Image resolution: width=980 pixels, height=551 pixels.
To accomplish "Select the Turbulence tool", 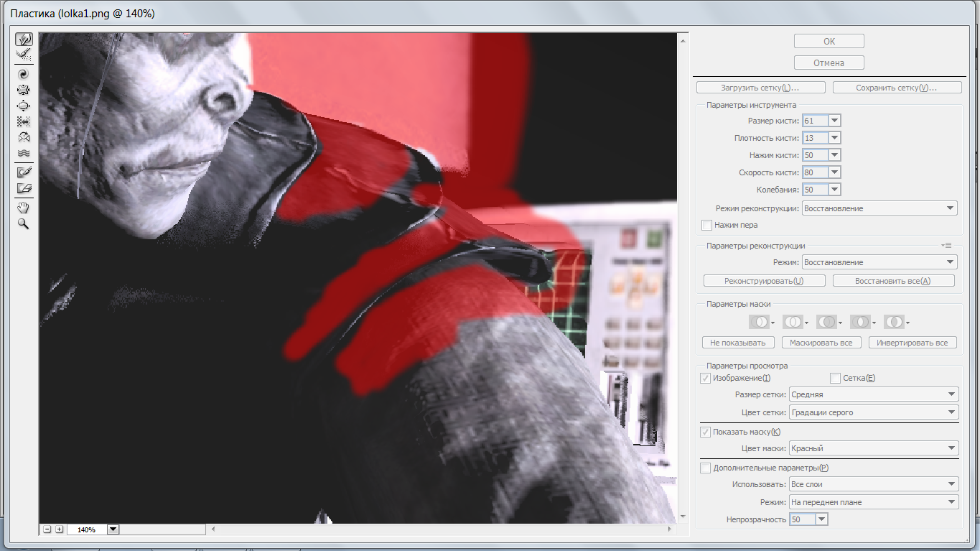I will click(23, 153).
